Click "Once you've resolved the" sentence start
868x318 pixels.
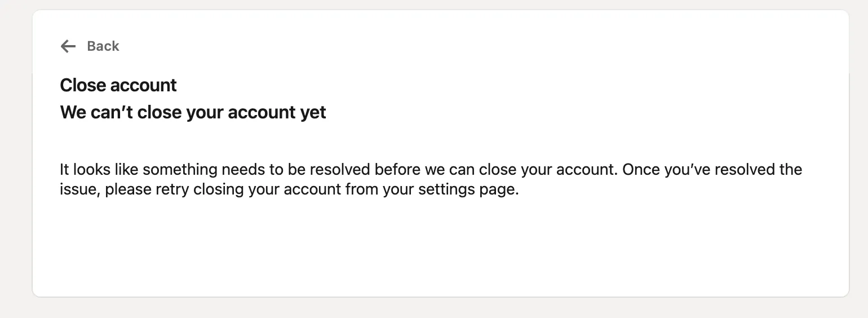click(x=712, y=169)
